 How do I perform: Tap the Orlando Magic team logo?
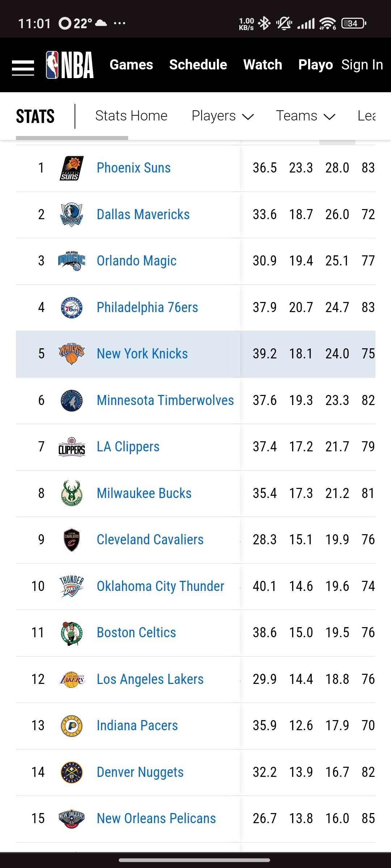point(72,261)
